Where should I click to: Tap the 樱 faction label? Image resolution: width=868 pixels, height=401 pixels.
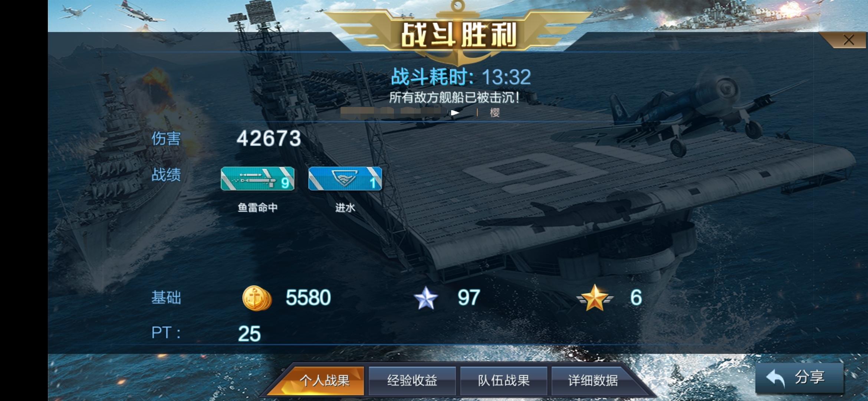click(495, 113)
